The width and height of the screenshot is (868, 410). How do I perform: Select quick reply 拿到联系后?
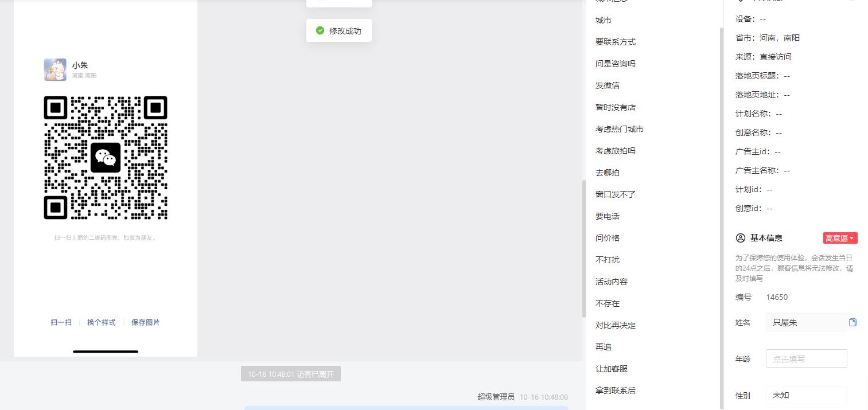tap(616, 391)
